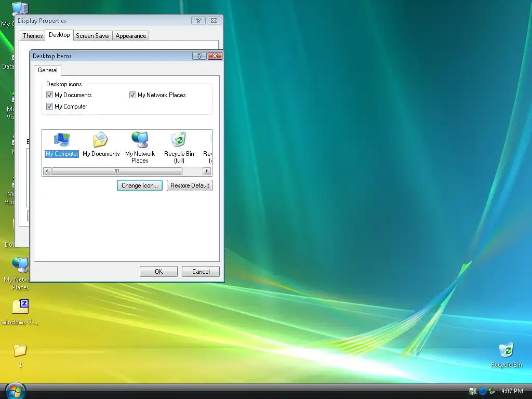Click the tray icon beside the clock
The width and height of the screenshot is (532, 399).
[491, 391]
